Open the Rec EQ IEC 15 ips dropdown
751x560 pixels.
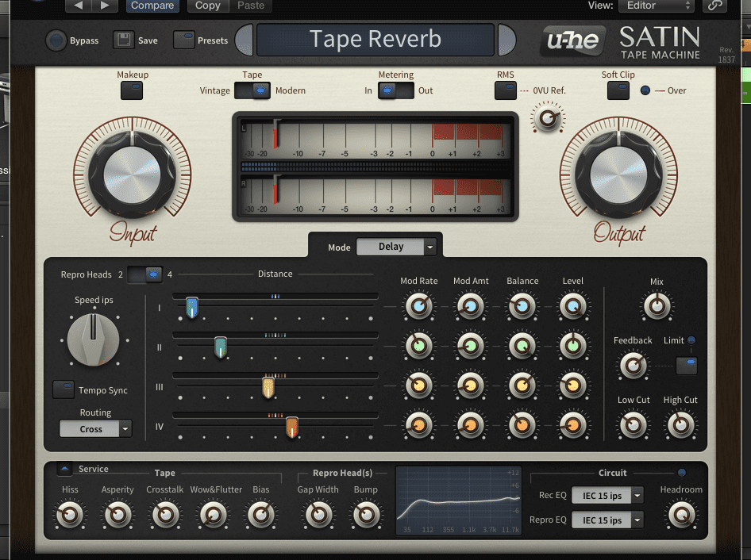(x=608, y=496)
